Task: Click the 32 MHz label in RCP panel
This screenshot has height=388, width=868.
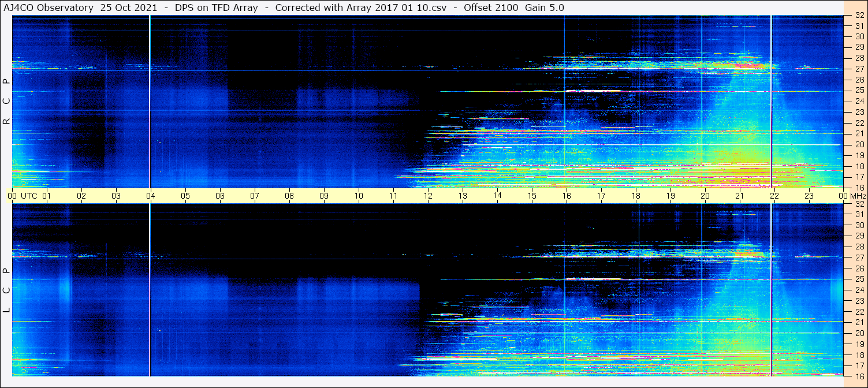Action: point(859,16)
